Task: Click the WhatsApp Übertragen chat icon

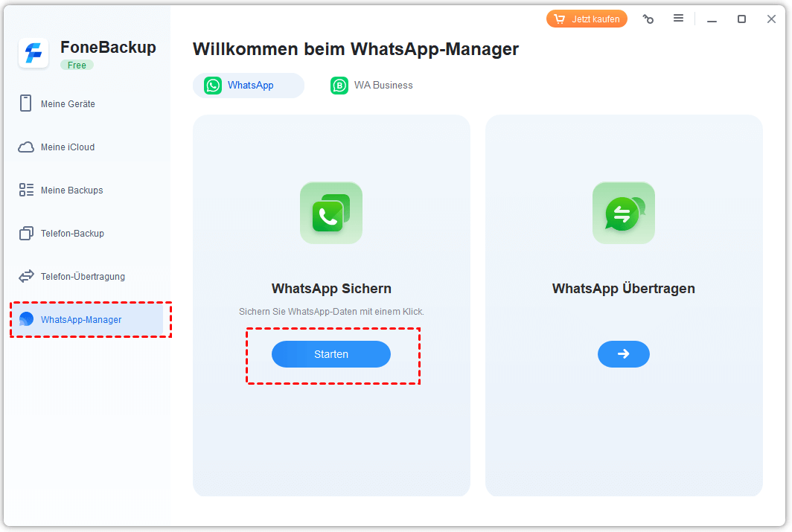Action: pos(623,213)
